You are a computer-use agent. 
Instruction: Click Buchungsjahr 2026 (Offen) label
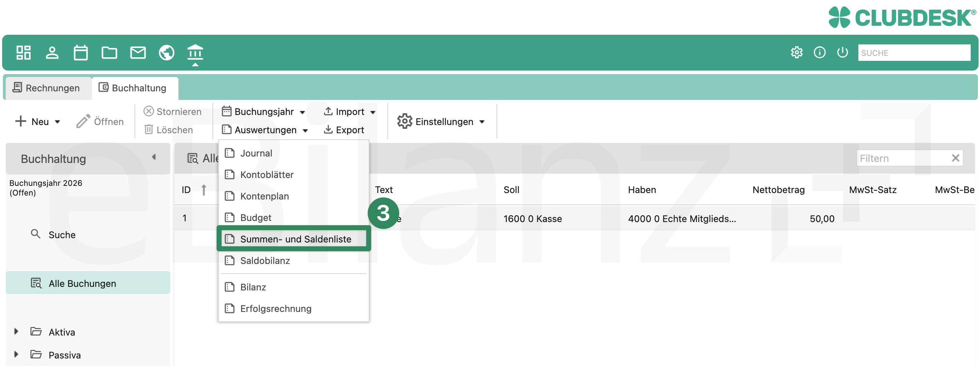tap(46, 188)
